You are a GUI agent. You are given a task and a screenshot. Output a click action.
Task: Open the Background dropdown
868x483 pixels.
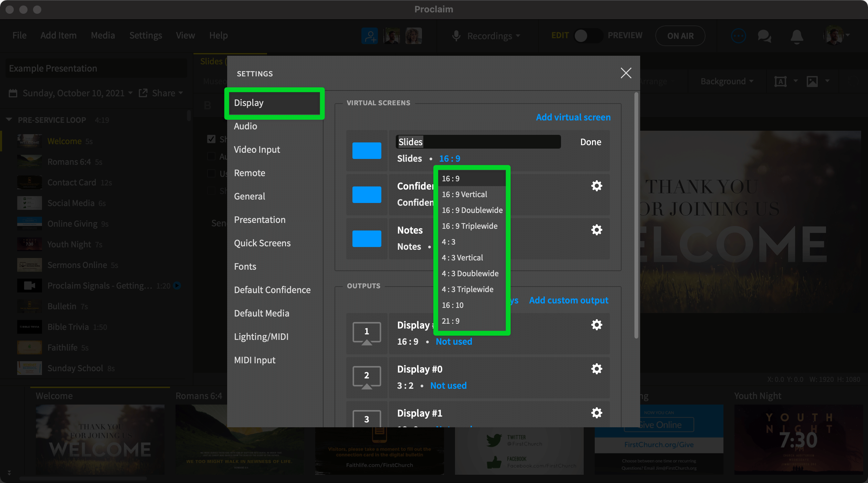(x=727, y=82)
